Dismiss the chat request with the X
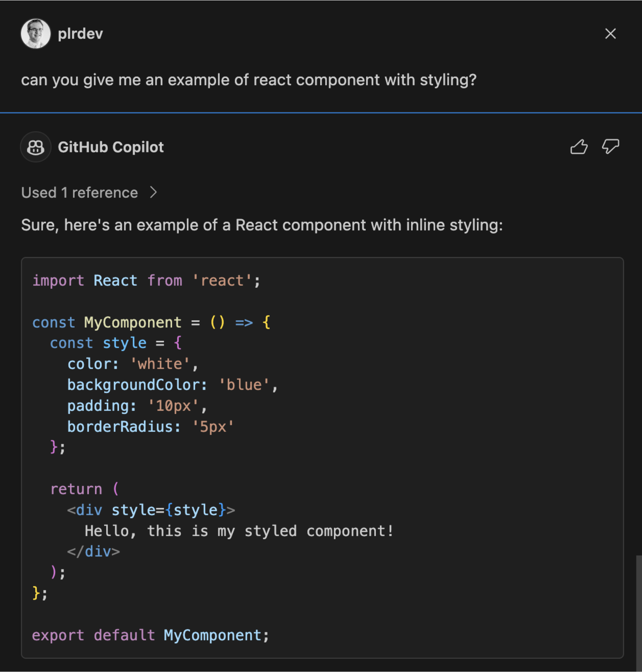This screenshot has width=642, height=672. pyautogui.click(x=610, y=34)
